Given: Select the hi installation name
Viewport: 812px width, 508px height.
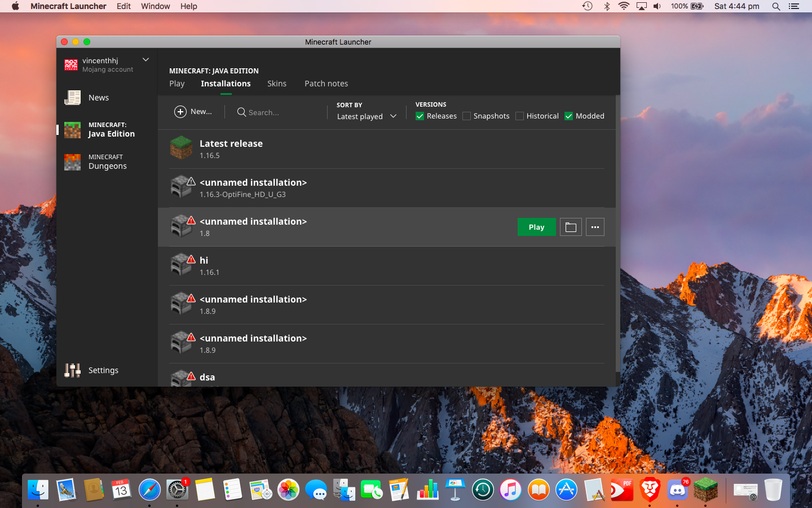Looking at the screenshot, I should (x=204, y=260).
